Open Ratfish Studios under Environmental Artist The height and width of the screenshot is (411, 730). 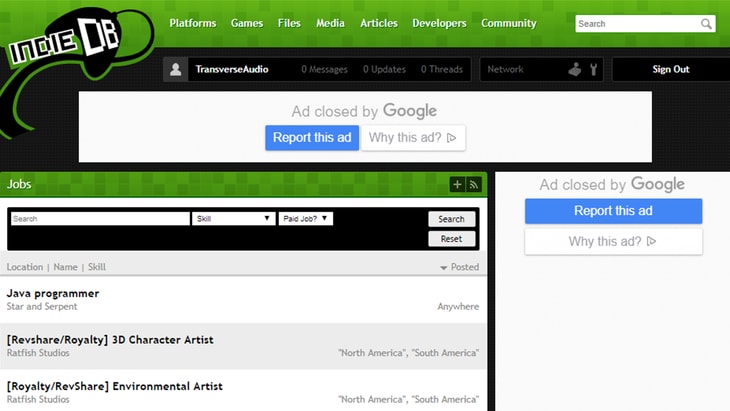(38, 399)
